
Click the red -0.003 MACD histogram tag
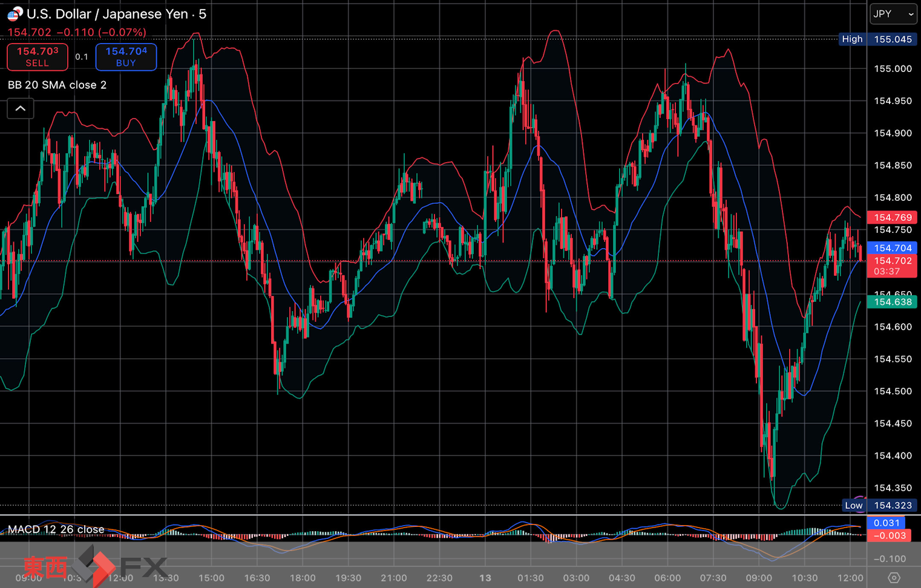point(889,535)
